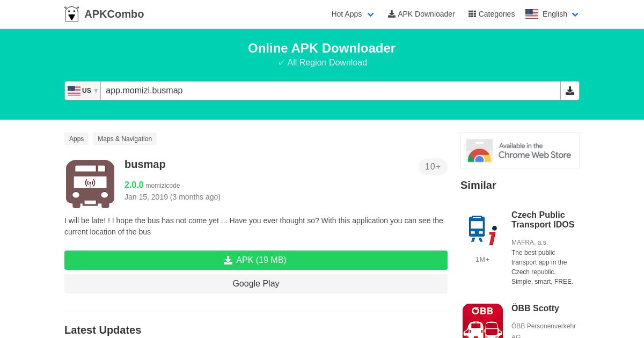The image size is (644, 338).
Task: Click the Latest Updates heading
Action: pyautogui.click(x=103, y=330)
